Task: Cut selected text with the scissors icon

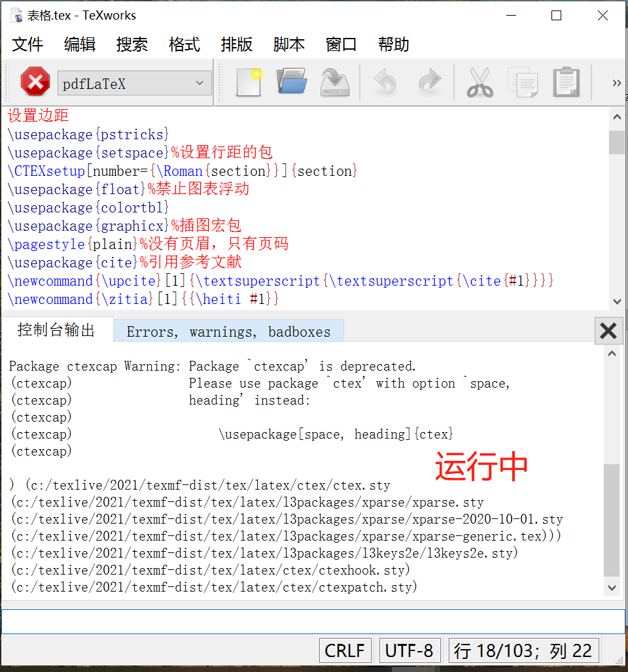Action: [x=480, y=82]
